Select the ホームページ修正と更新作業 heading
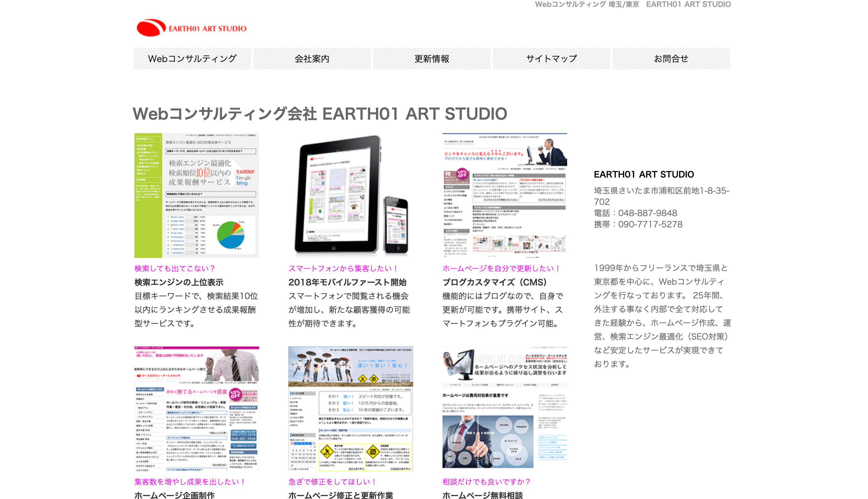 pyautogui.click(x=341, y=495)
